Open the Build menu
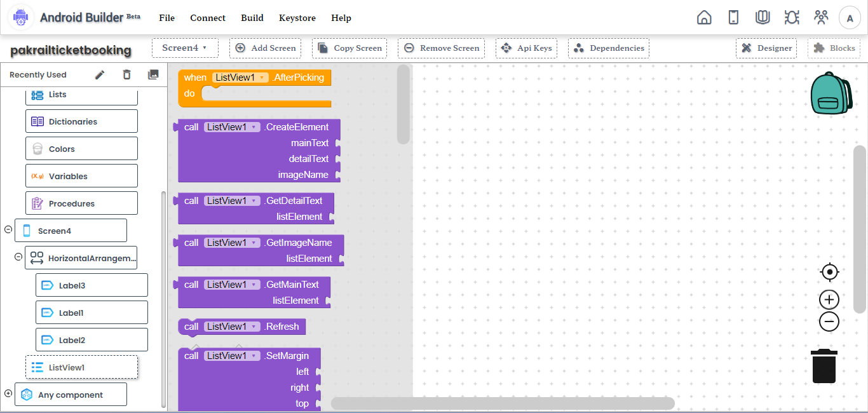This screenshot has width=868, height=413. click(x=252, y=18)
